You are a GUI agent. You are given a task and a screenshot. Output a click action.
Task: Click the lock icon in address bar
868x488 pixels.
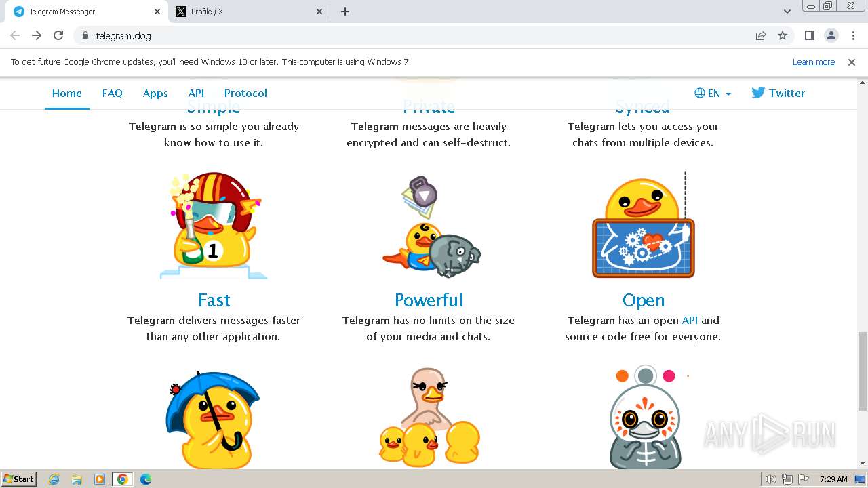tap(85, 35)
